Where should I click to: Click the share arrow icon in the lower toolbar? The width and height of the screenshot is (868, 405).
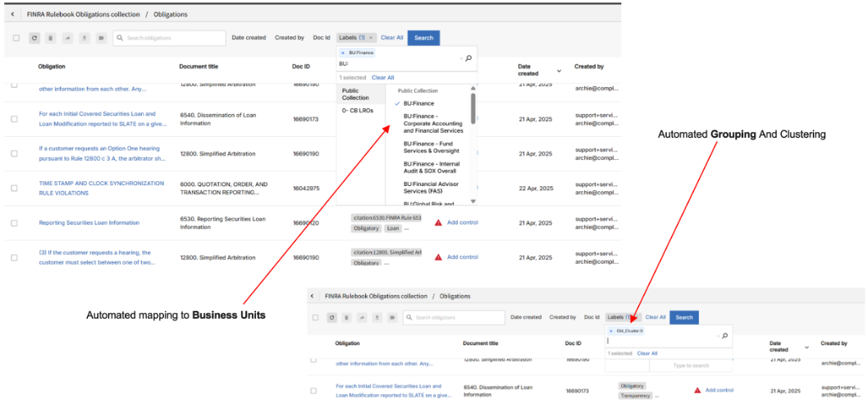[x=362, y=317]
